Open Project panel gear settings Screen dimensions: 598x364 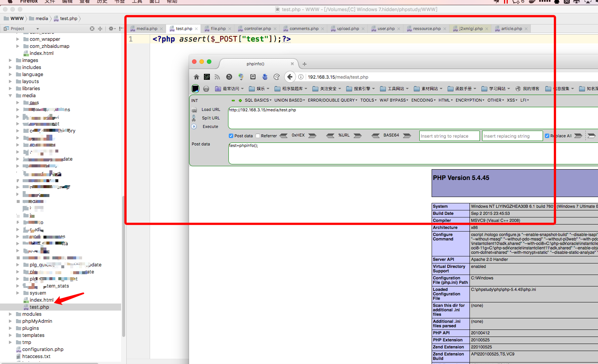[x=112, y=29]
